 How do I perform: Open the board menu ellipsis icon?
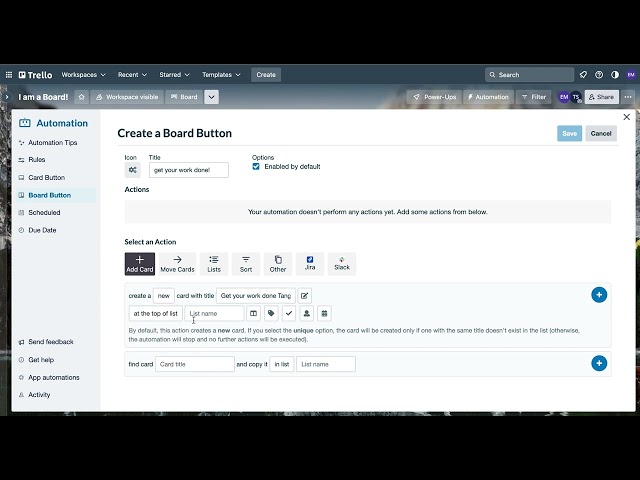coord(628,97)
